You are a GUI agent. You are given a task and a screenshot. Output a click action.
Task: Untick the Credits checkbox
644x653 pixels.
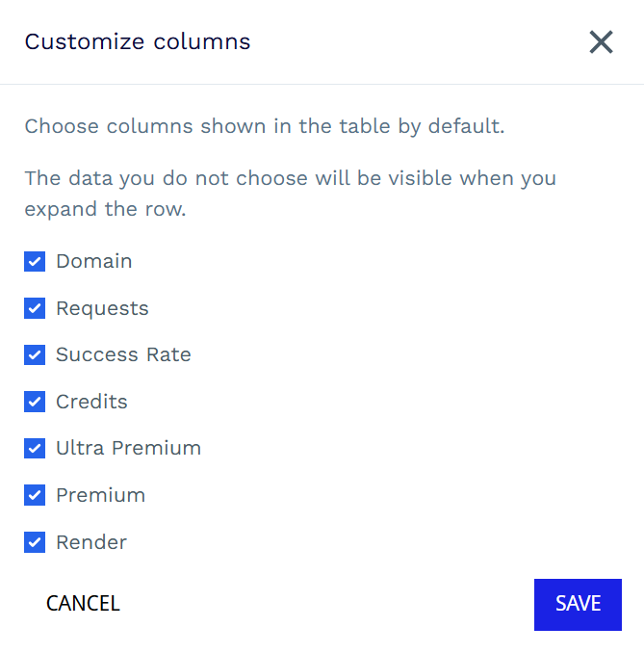pos(35,402)
